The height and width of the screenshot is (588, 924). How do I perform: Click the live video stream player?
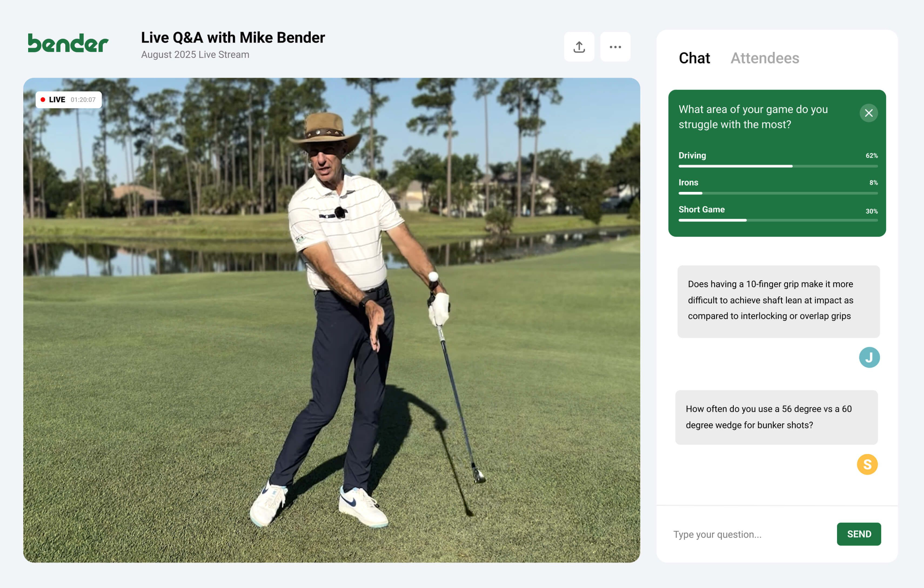[x=331, y=320]
